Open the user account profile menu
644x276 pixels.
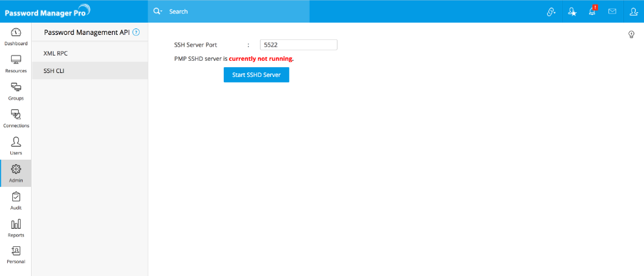633,12
